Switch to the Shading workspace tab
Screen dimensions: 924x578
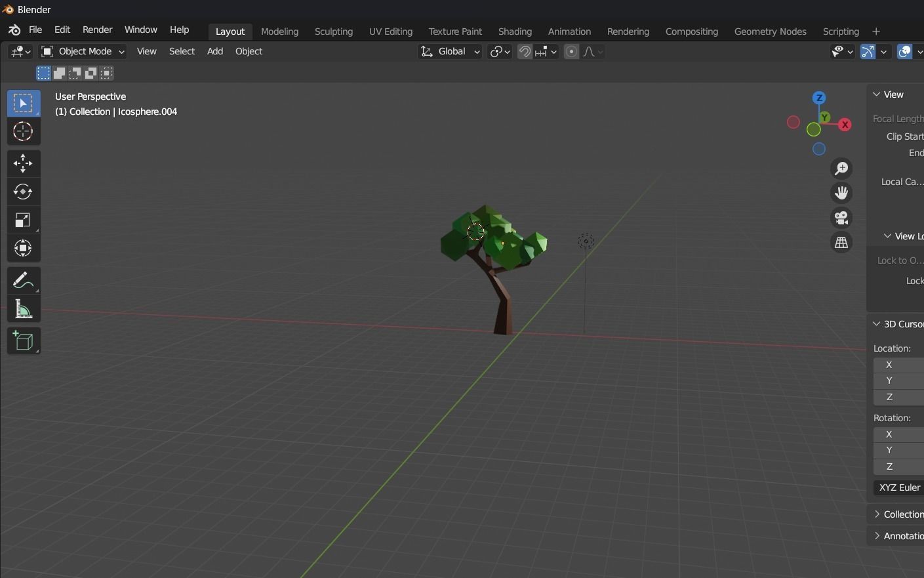[x=515, y=31]
